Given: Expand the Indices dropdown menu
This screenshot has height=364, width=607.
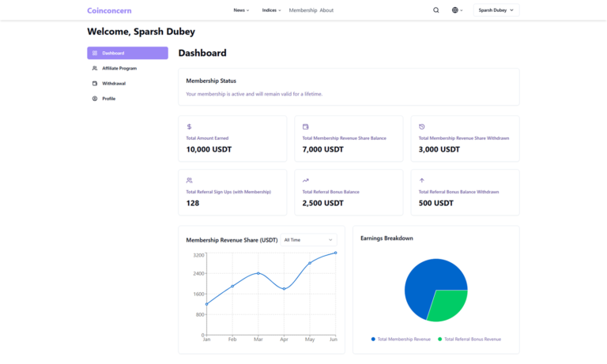Looking at the screenshot, I should (x=271, y=10).
